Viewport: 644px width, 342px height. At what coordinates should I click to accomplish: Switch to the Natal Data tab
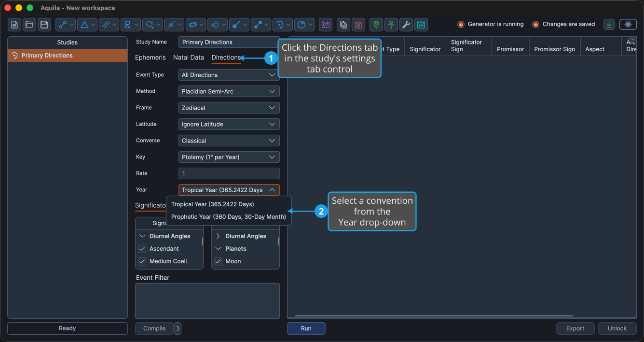pyautogui.click(x=189, y=57)
